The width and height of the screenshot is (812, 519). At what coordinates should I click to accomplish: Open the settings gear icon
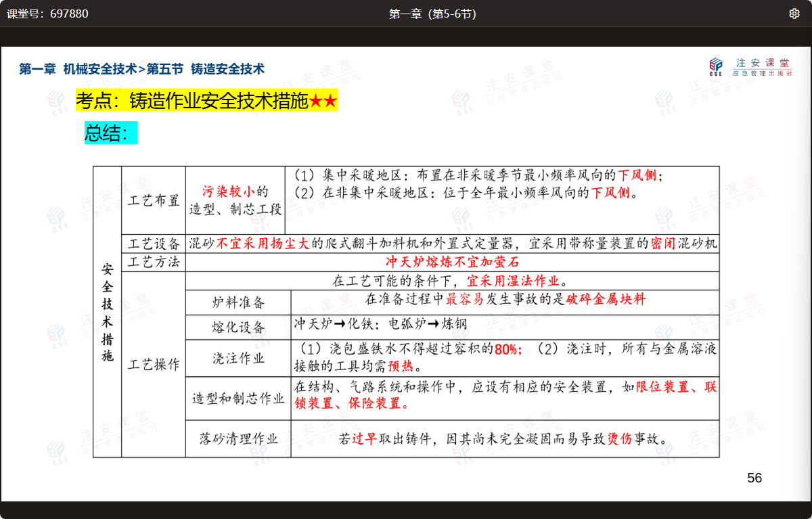click(794, 14)
